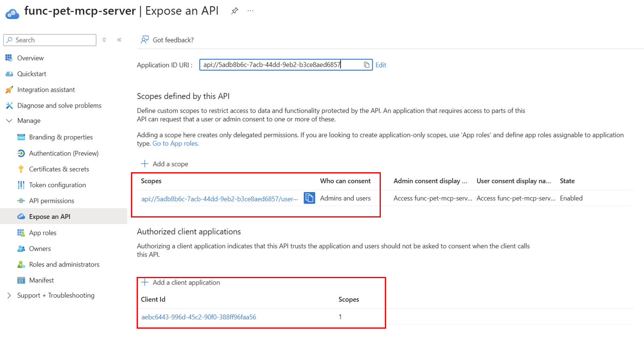
Task: Click the Got feedback icon
Action: click(144, 40)
